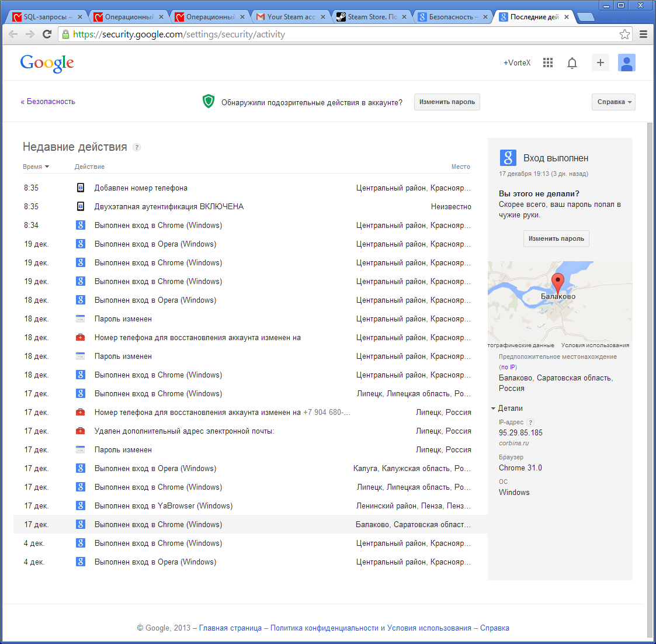Close the SQL-запросы tab
Image resolution: width=656 pixels, height=644 pixels.
(x=80, y=17)
